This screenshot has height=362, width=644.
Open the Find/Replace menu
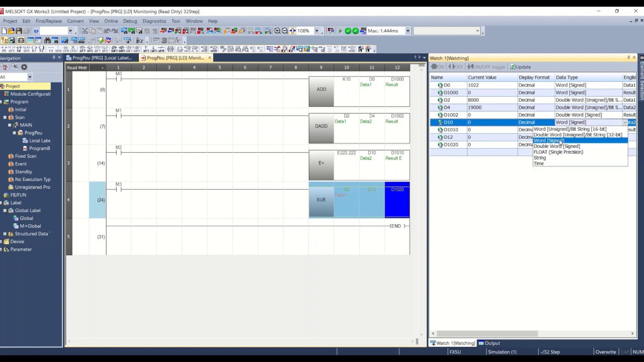[49, 21]
